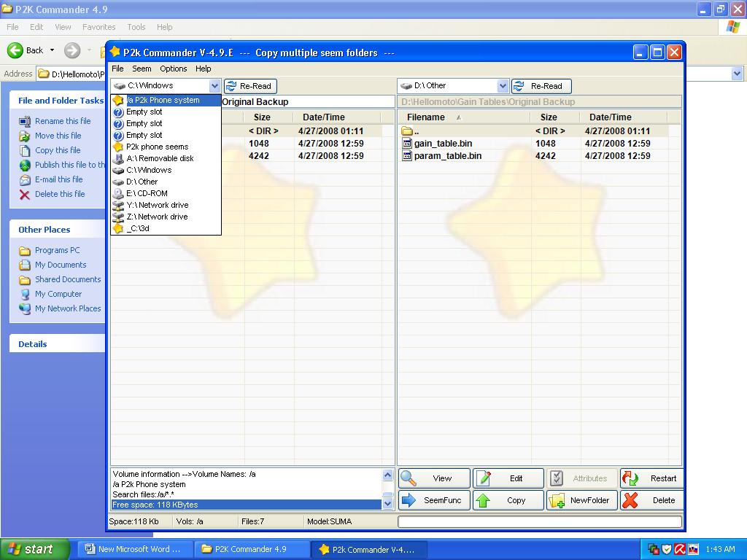Click the red X icon beside 'Delete this file'
Viewport: 747px width, 560px height.
click(x=24, y=194)
